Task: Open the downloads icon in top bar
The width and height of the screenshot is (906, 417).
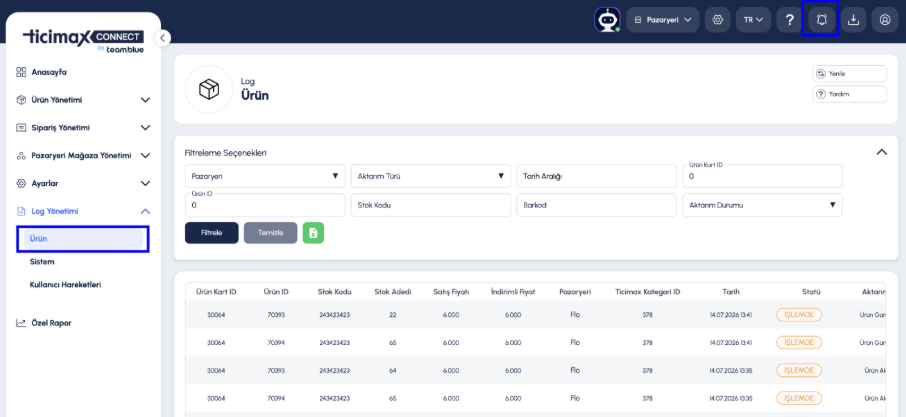Action: [853, 20]
